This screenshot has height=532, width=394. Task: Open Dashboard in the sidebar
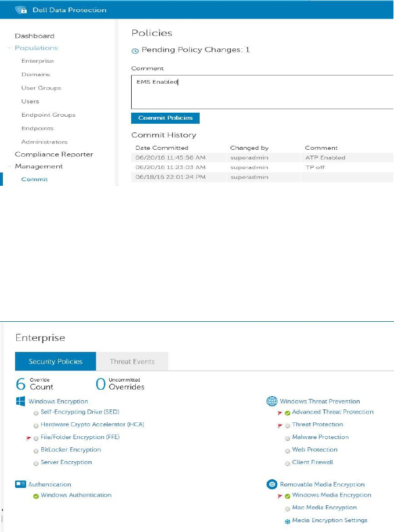35,36
